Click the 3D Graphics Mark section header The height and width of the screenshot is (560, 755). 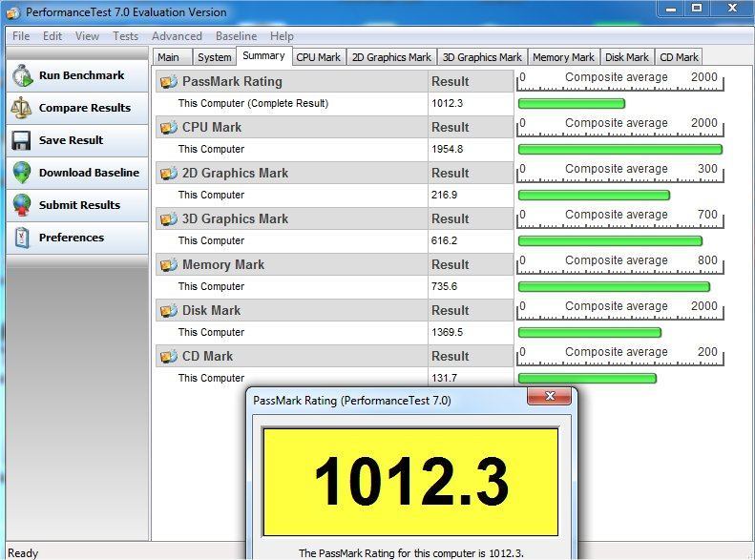point(292,218)
